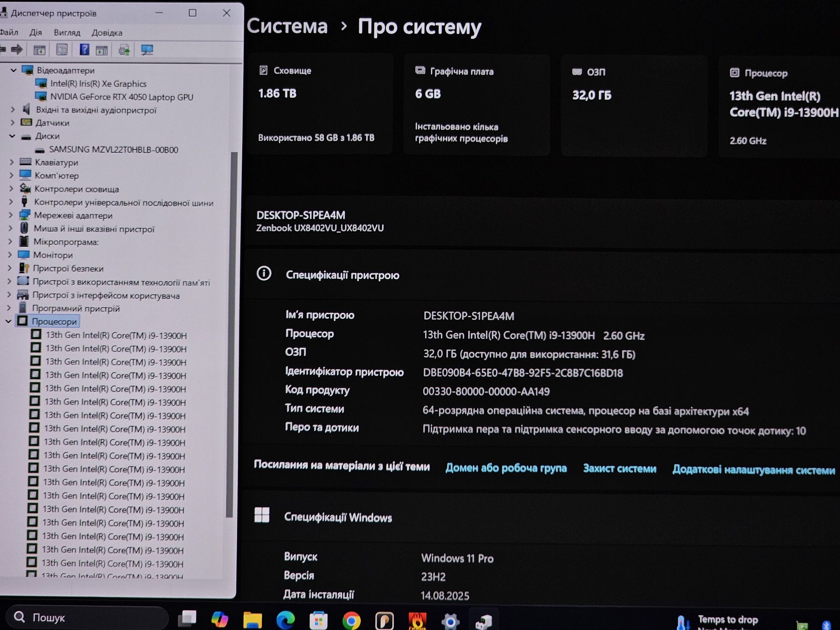Click the Монітори category icon
Viewport: 840px width, 630px height.
24,255
